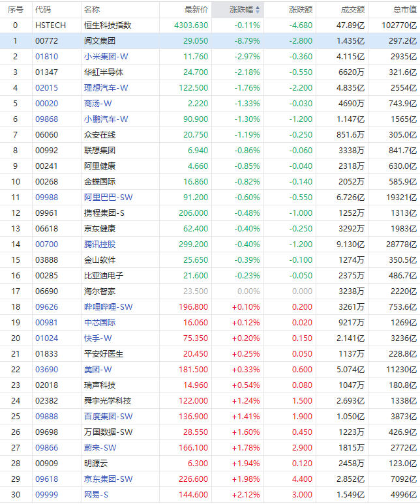420x504 pixels.
Task: Open 蔚来-SW stock link
Action: point(100,448)
